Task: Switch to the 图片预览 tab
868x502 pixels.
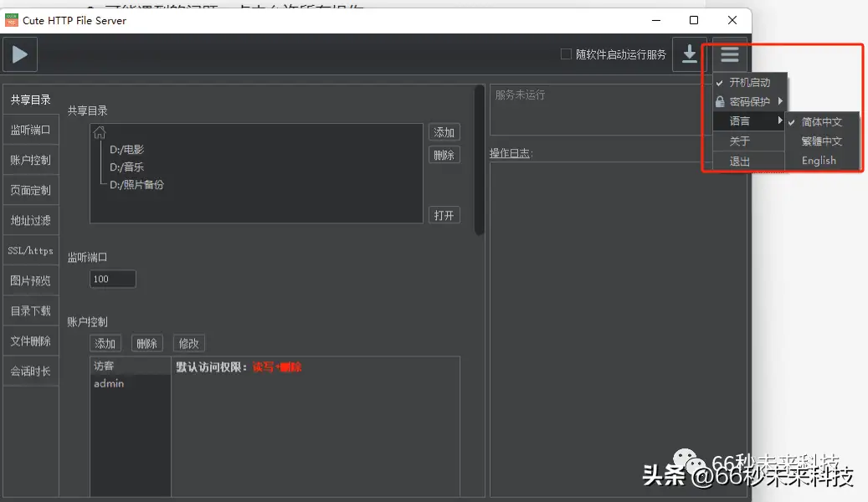Action: pyautogui.click(x=30, y=280)
